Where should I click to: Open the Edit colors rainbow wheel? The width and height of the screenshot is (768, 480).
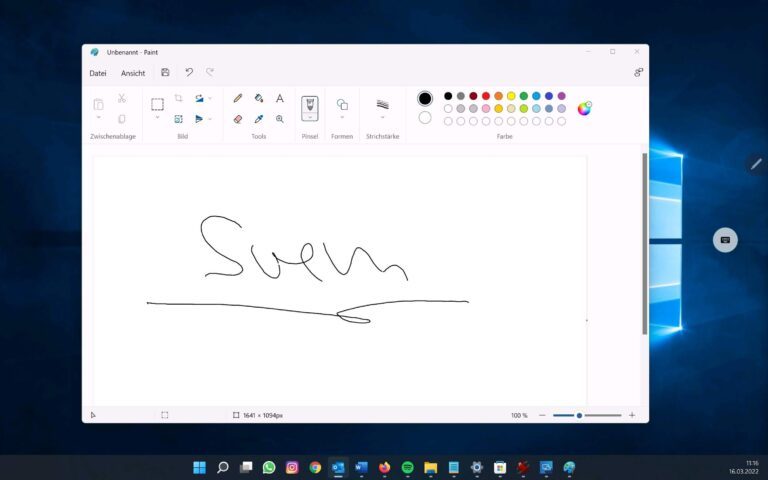point(584,108)
